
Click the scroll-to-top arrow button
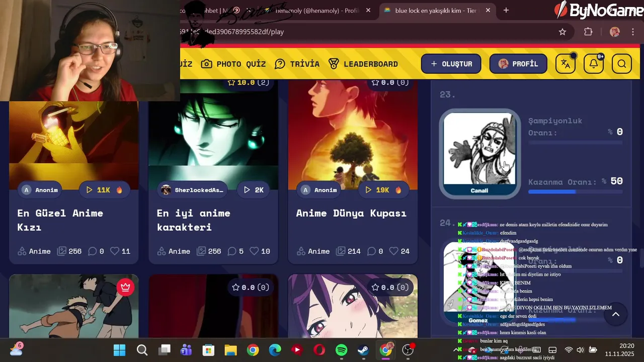point(615,314)
